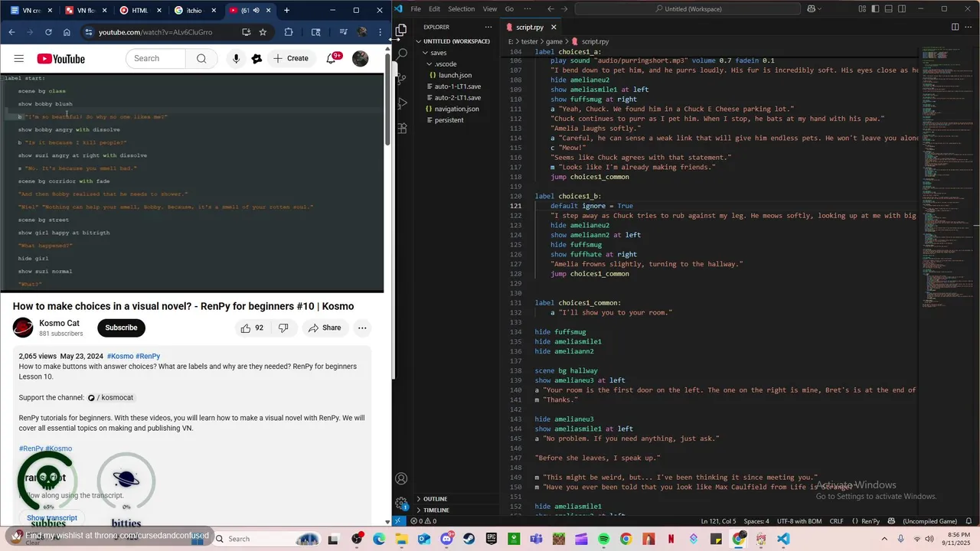Viewport: 980px width, 551px height.
Task: Switch to the itchio Chrome tab
Action: point(194,11)
